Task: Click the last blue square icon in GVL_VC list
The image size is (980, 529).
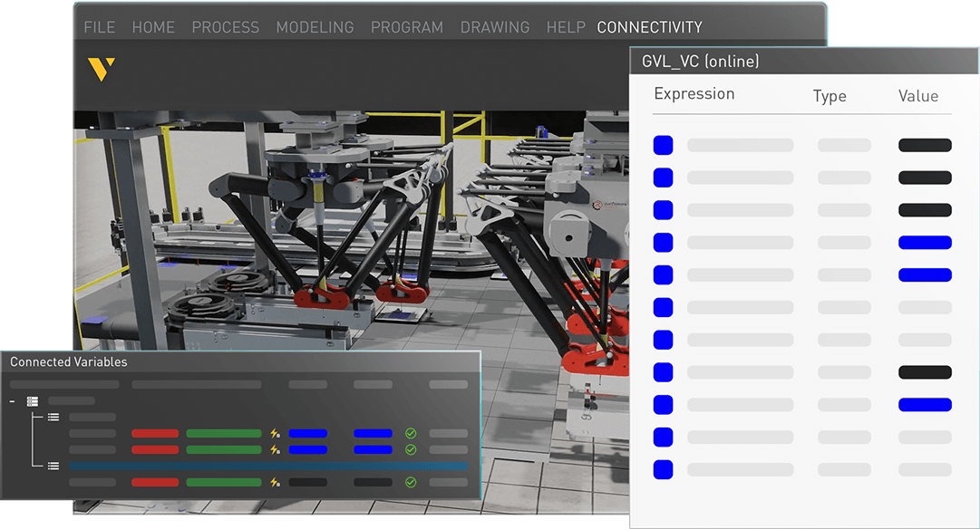Action: click(x=663, y=469)
